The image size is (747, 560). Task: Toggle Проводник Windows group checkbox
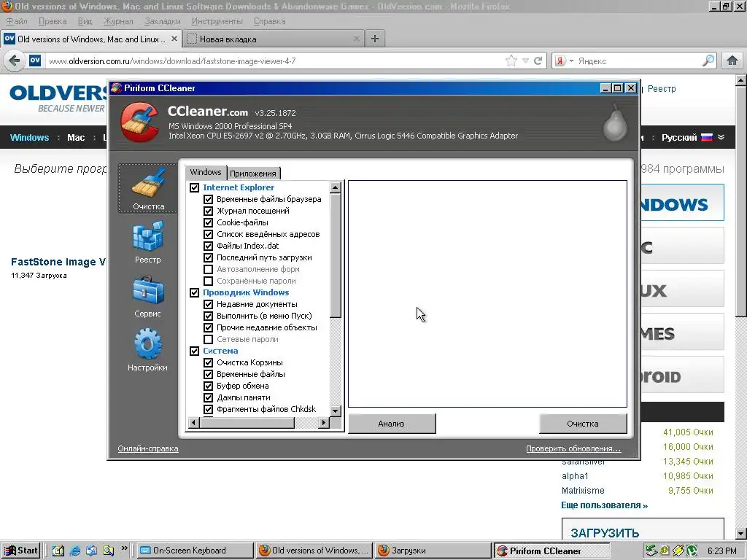pos(194,292)
